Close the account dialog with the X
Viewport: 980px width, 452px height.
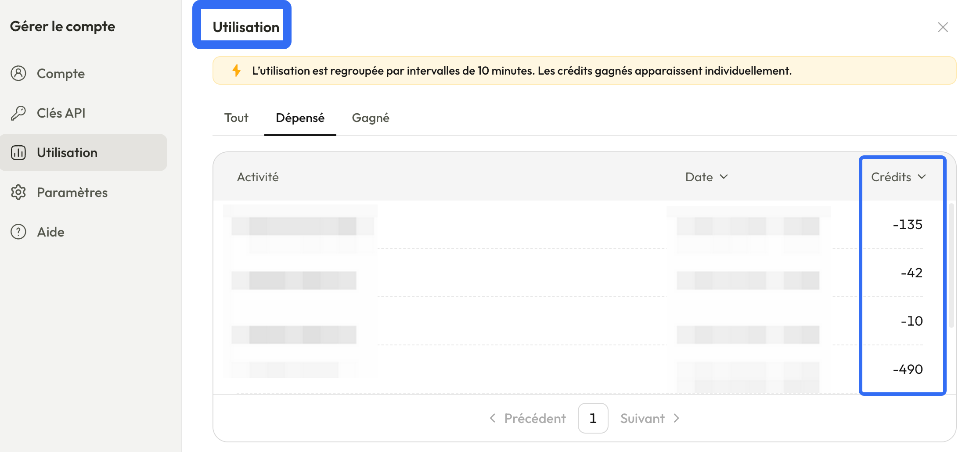coord(943,27)
